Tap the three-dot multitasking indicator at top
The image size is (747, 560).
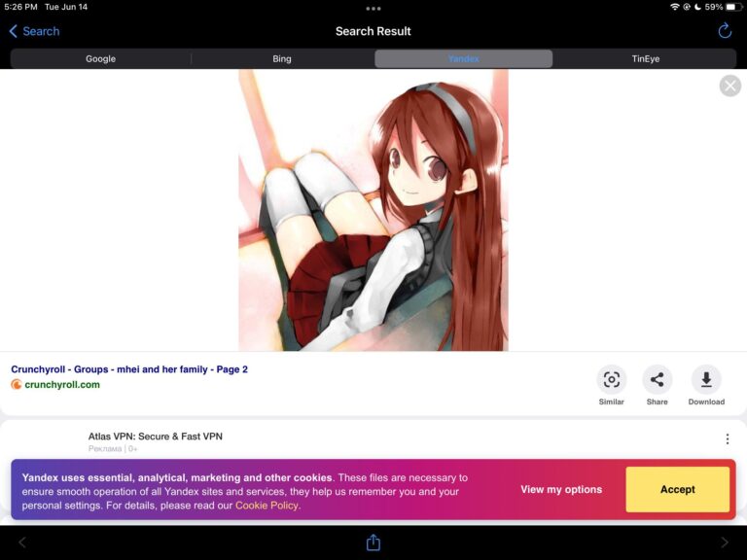click(373, 8)
